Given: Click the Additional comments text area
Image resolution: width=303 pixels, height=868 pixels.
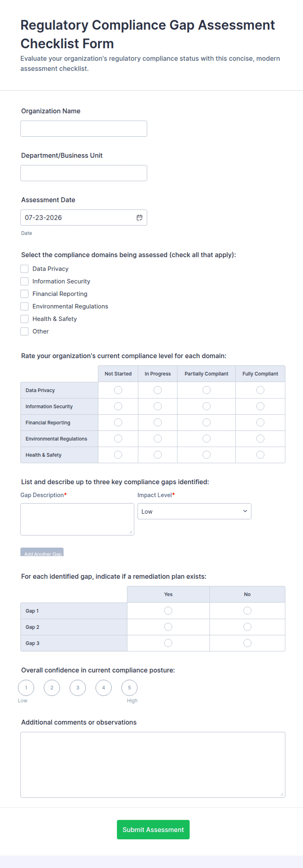Looking at the screenshot, I should 153,765.
